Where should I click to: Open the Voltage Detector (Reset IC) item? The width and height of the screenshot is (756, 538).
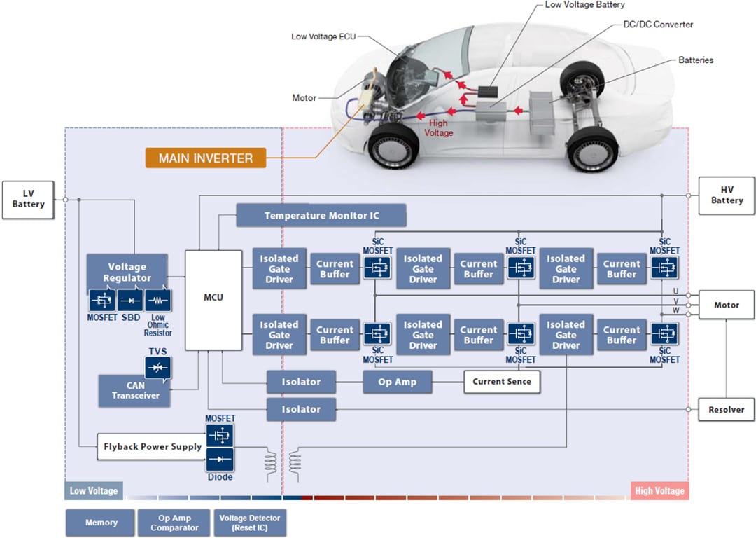(251, 523)
